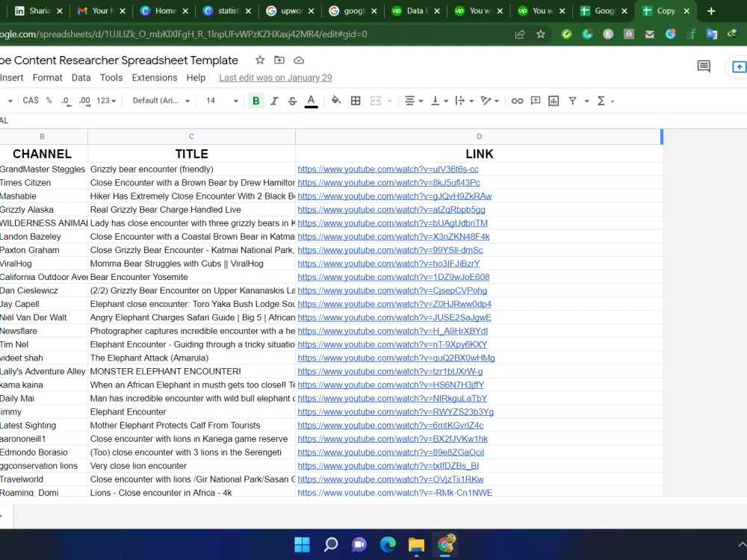The height and width of the screenshot is (560, 747).
Task: Insert comment using toolbar icon
Action: coord(536,101)
